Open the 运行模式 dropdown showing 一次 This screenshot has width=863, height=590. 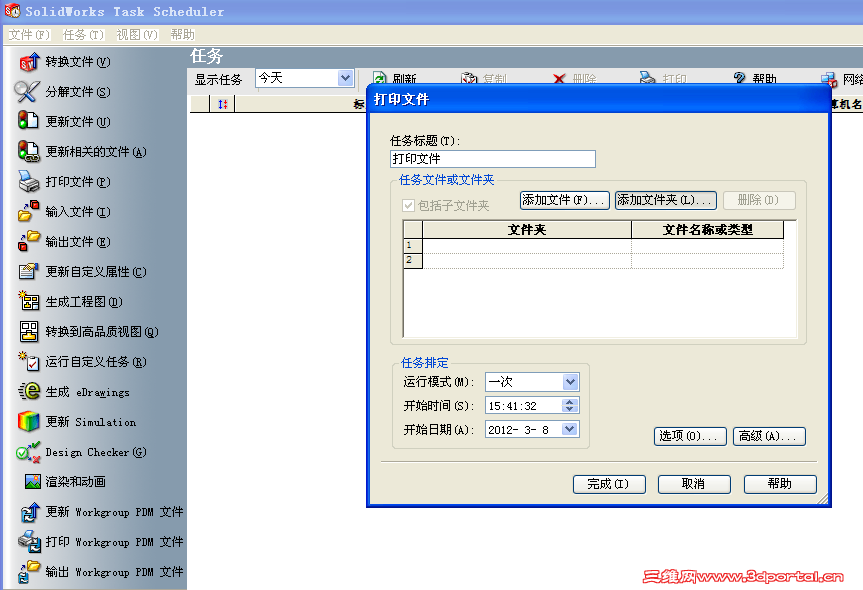(x=572, y=381)
